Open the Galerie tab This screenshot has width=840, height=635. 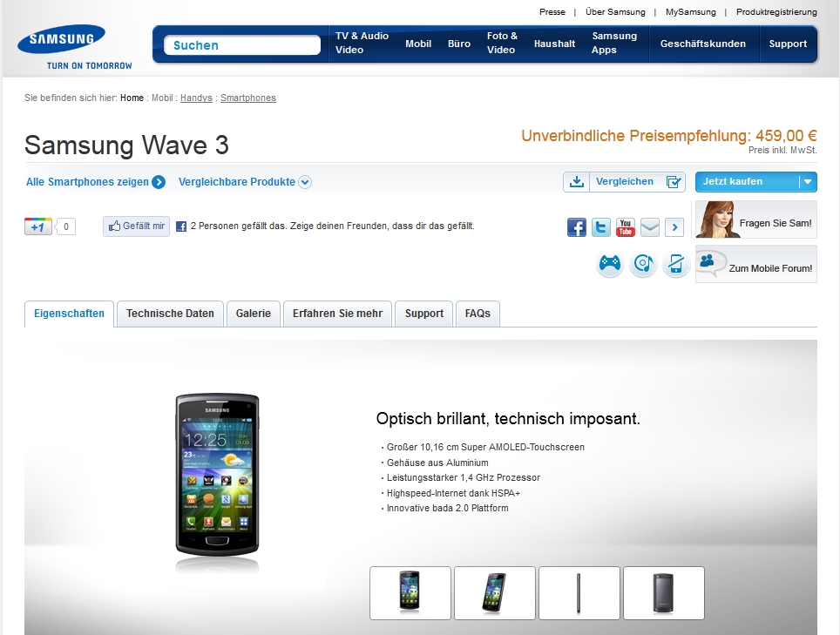click(253, 314)
